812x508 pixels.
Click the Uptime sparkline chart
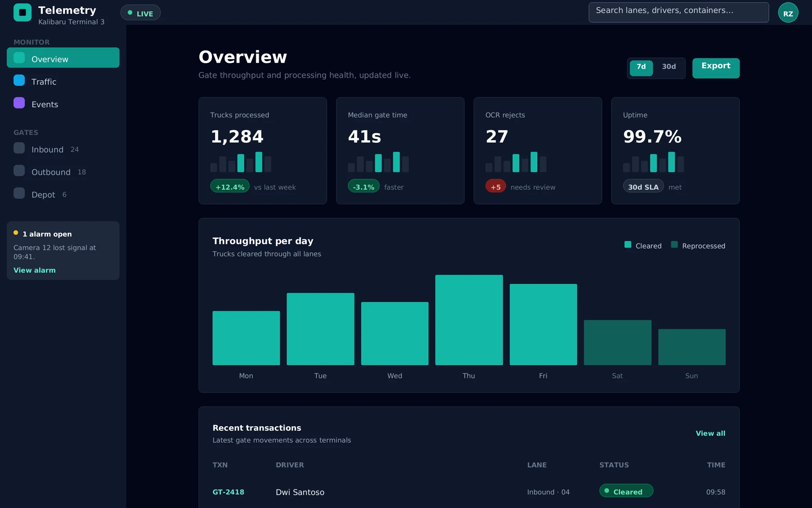point(653,162)
